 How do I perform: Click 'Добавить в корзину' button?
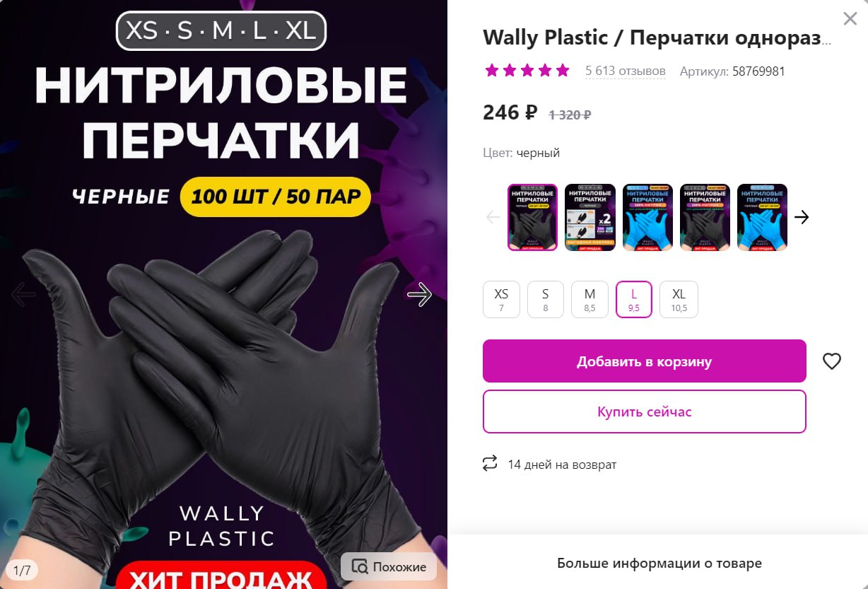tap(645, 361)
